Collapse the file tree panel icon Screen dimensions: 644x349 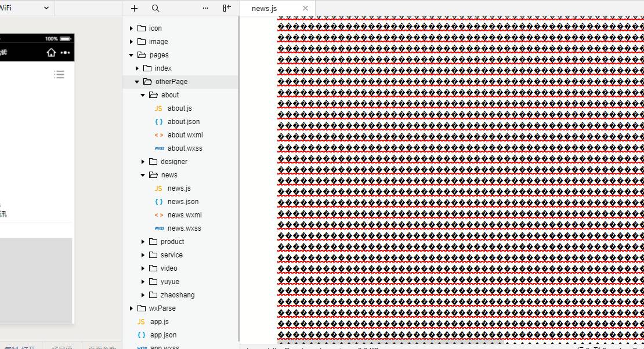pyautogui.click(x=227, y=8)
